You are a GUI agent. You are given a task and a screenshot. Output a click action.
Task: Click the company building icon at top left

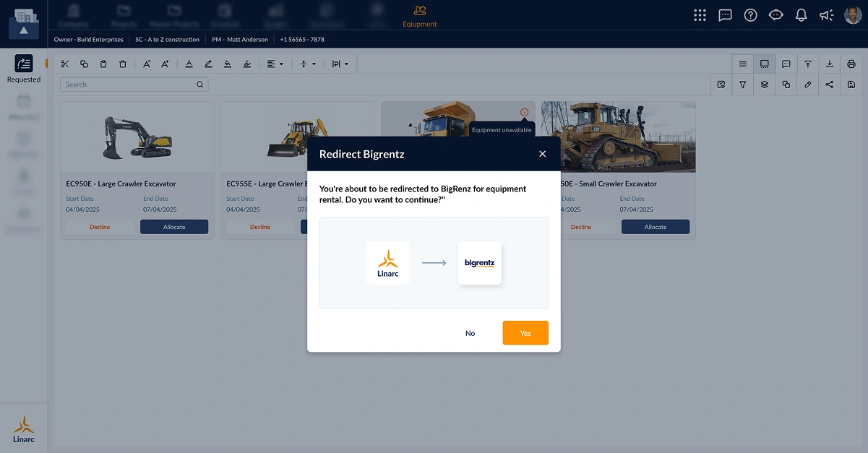tap(24, 22)
